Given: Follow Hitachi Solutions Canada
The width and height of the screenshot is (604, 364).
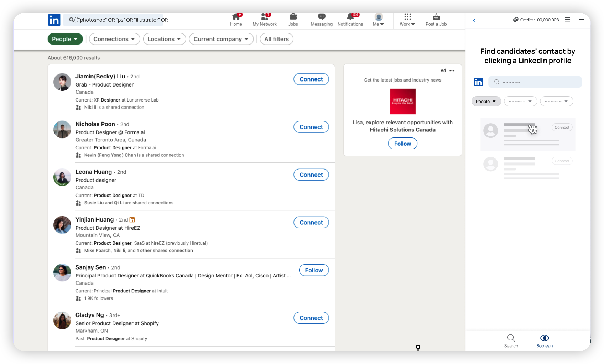Looking at the screenshot, I should [402, 144].
